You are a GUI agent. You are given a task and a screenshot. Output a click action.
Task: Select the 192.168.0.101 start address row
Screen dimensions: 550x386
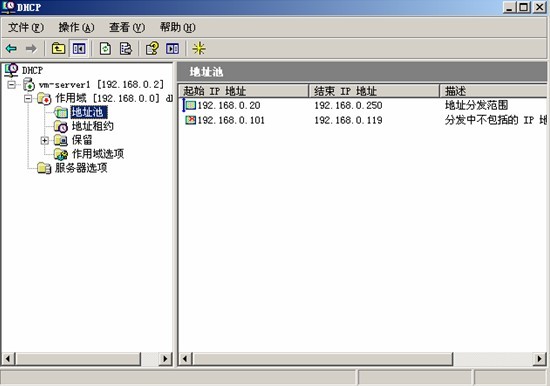point(231,120)
